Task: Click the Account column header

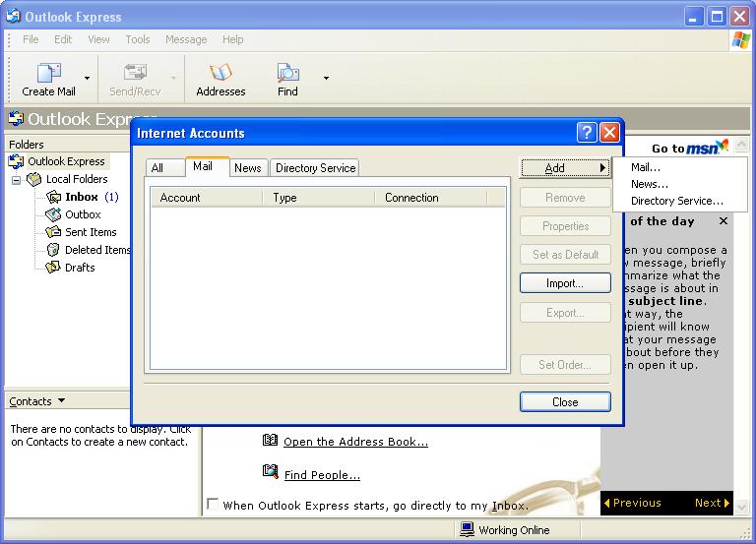Action: [207, 198]
